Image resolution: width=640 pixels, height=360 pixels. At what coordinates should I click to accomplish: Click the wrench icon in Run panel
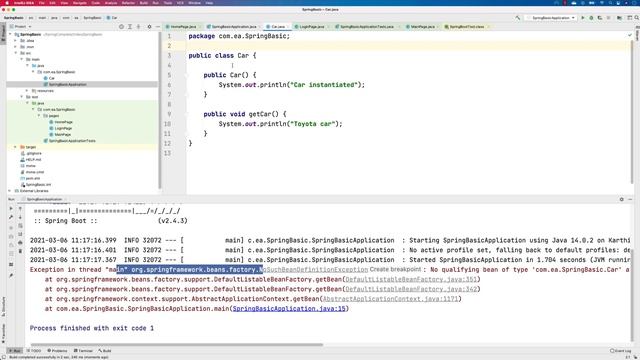pyautogui.click(x=11, y=217)
